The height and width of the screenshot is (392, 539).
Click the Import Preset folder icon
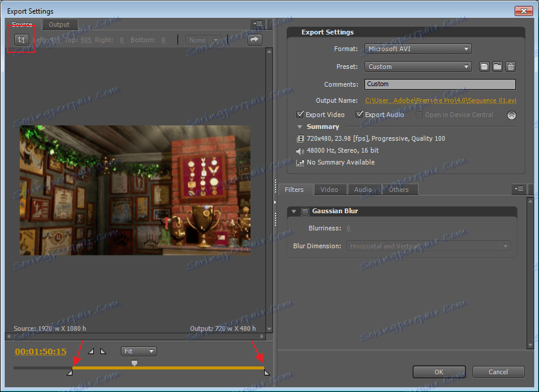(497, 67)
